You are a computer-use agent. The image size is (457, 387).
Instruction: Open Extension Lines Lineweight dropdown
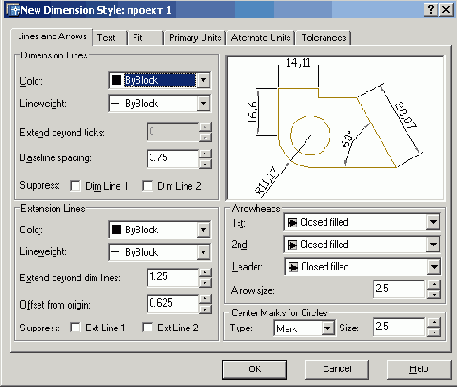(203, 252)
